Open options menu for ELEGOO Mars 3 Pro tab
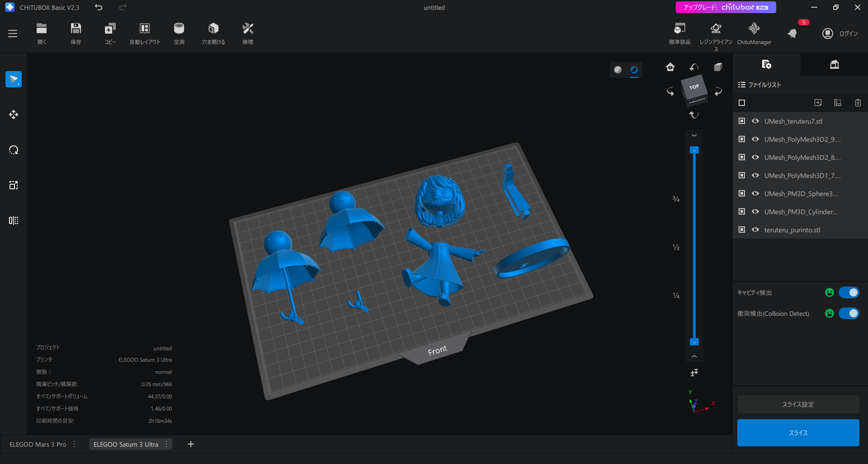This screenshot has height=464, width=868. pyautogui.click(x=74, y=444)
